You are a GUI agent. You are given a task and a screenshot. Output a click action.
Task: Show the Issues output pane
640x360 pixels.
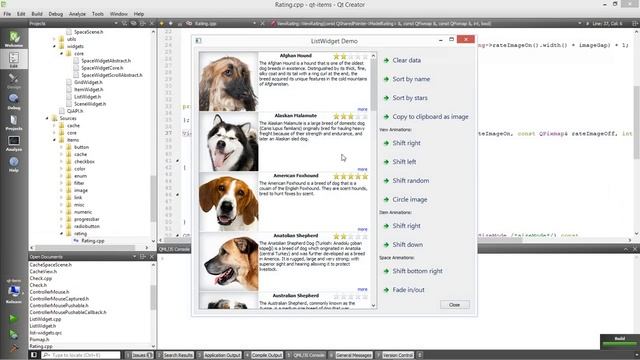[139, 355]
